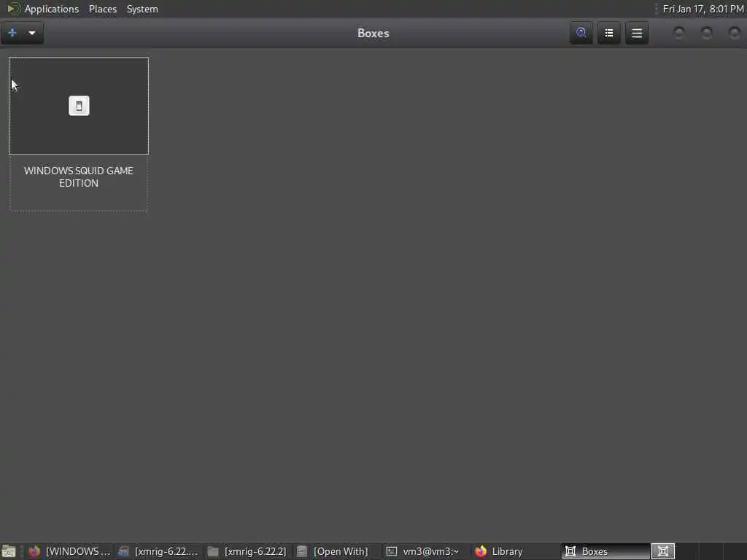This screenshot has width=747, height=560.
Task: Open the Places menu
Action: [102, 9]
